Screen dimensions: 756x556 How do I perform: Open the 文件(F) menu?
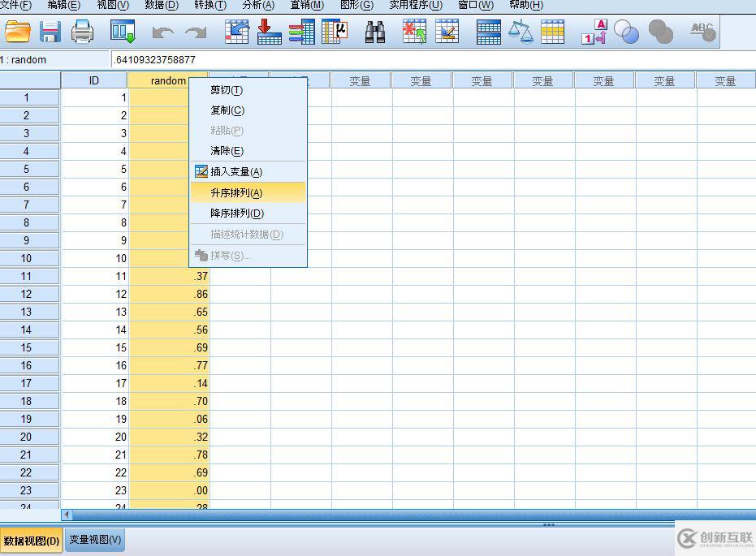16,6
